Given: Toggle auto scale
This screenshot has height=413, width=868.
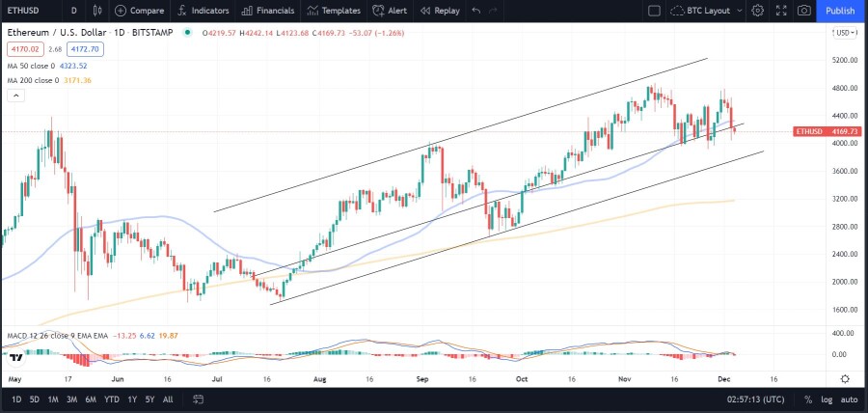Looking at the screenshot, I should [x=849, y=399].
